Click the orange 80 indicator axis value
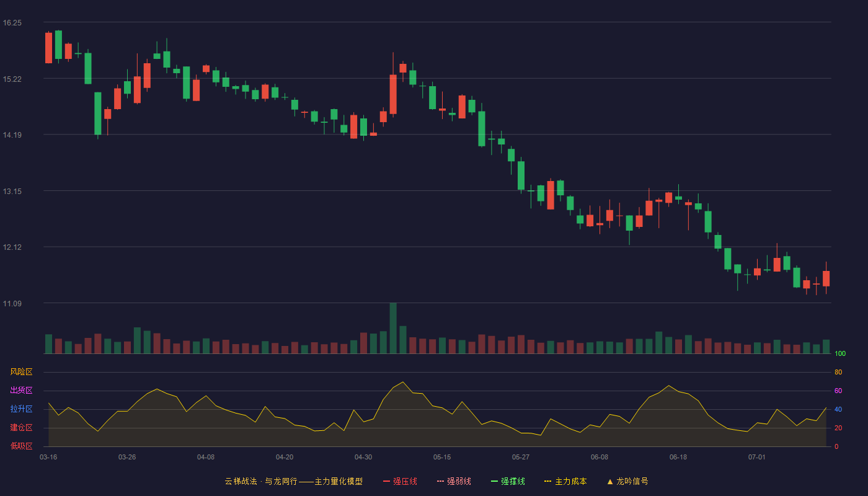Screen dimensions: 868x496 (838, 373)
